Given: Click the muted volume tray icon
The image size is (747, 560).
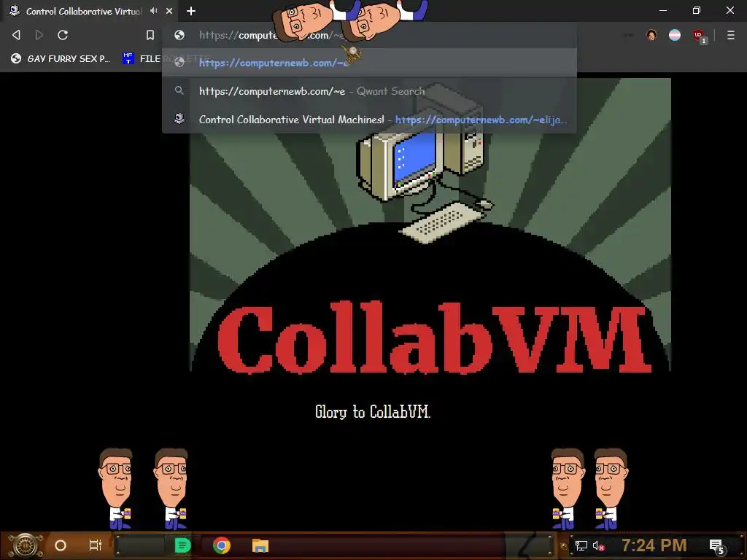Looking at the screenshot, I should click(x=598, y=545).
